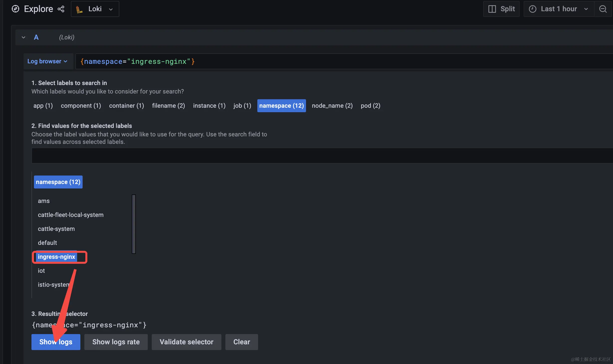Viewport: 613px width, 364px height.
Task: Click the Clear button
Action: tap(242, 342)
